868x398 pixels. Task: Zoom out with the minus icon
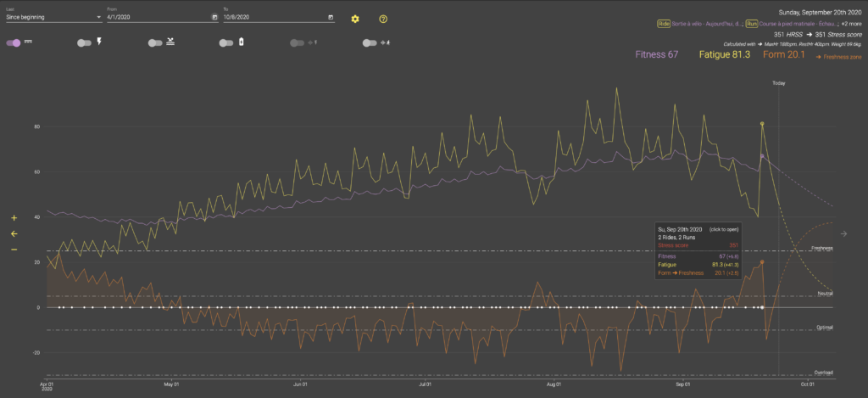pyautogui.click(x=14, y=249)
